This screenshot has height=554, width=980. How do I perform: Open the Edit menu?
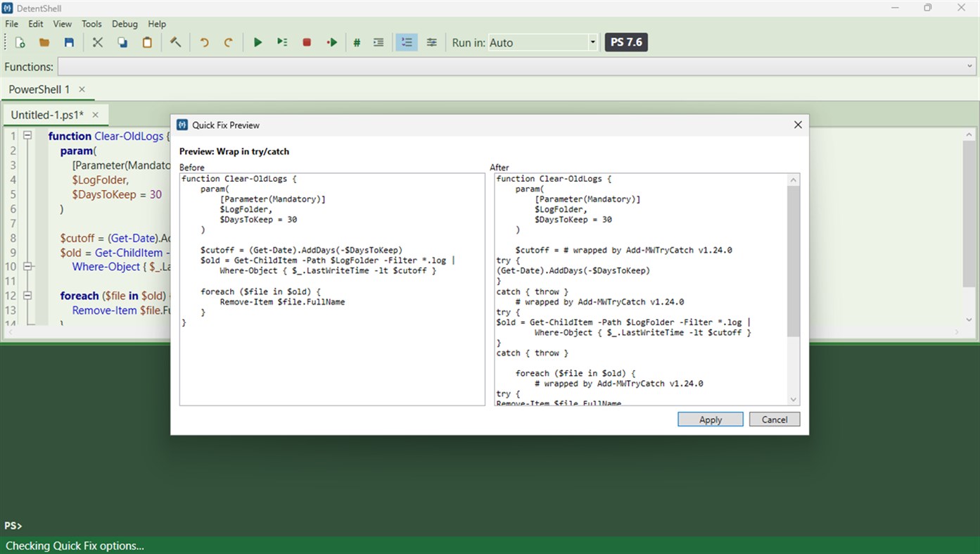click(x=36, y=24)
